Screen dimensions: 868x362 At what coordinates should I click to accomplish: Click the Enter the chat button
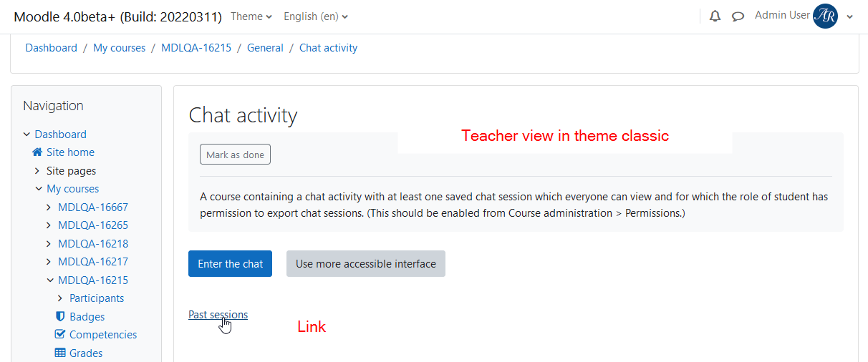(230, 263)
